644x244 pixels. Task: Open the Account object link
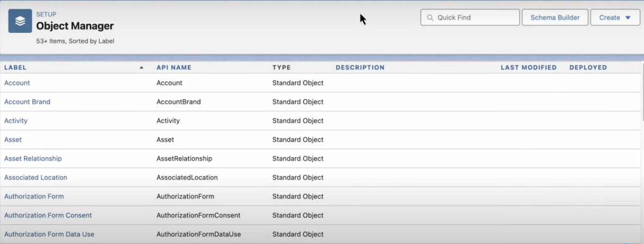point(17,83)
